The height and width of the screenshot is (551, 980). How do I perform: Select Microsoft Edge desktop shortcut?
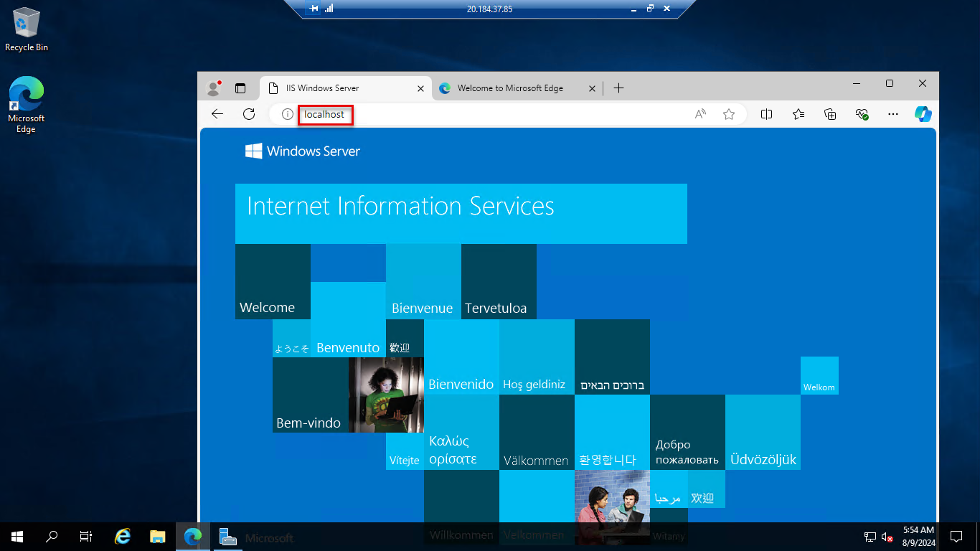27,105
